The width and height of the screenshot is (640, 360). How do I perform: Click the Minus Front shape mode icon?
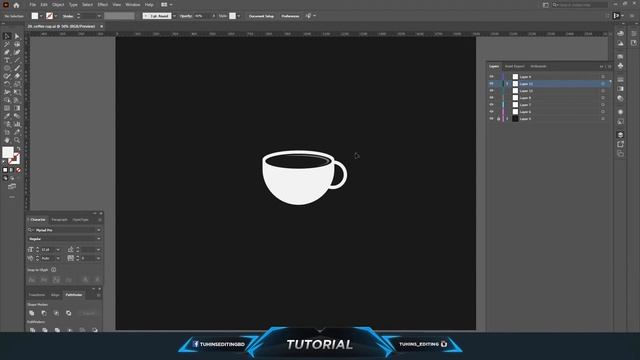[44, 313]
